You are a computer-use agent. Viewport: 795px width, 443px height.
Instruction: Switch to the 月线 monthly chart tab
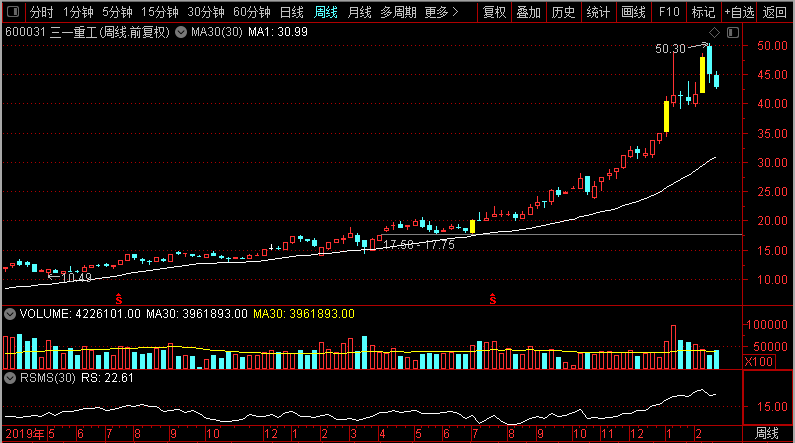pos(359,12)
